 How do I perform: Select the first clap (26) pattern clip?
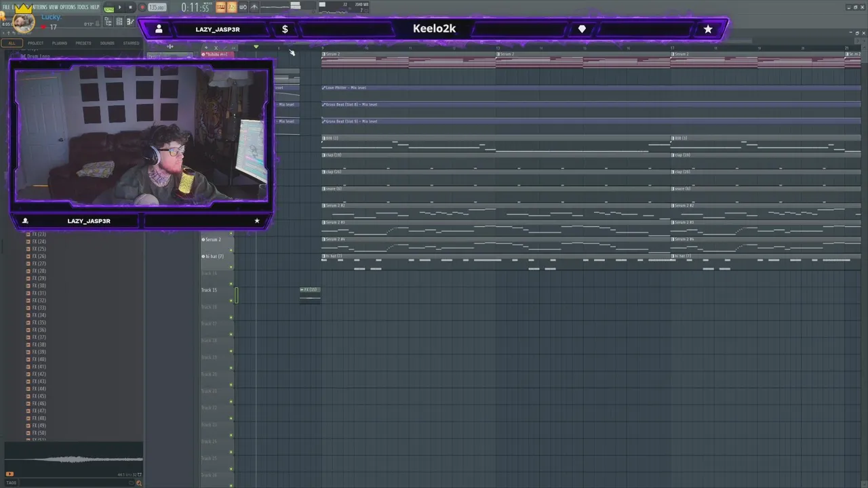pyautogui.click(x=496, y=177)
